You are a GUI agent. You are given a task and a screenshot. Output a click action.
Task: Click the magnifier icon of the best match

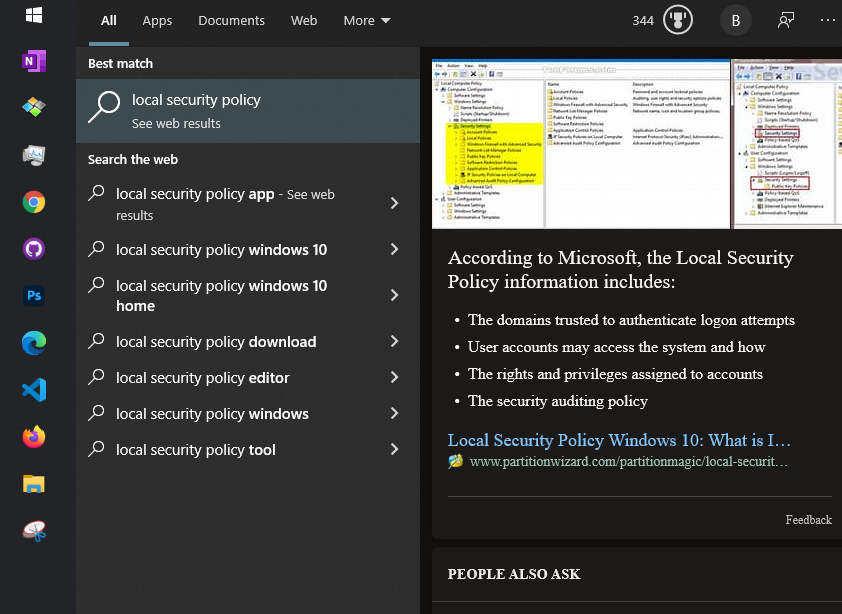pos(104,106)
